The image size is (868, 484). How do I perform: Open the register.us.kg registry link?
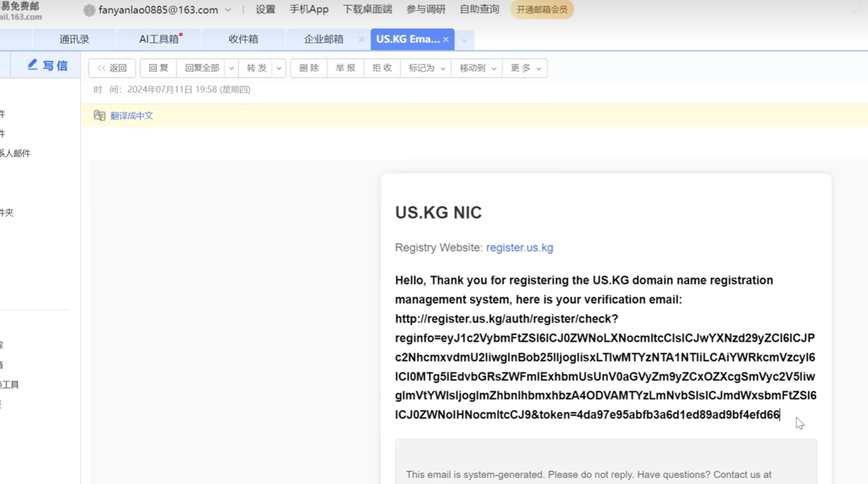coord(519,247)
